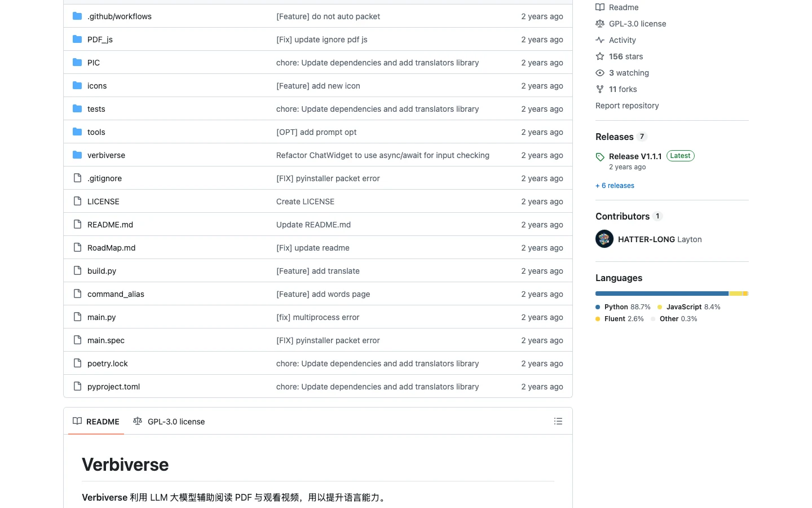Screen dimensions: 812x508
Task: Open the command_alias file
Action: click(x=116, y=294)
